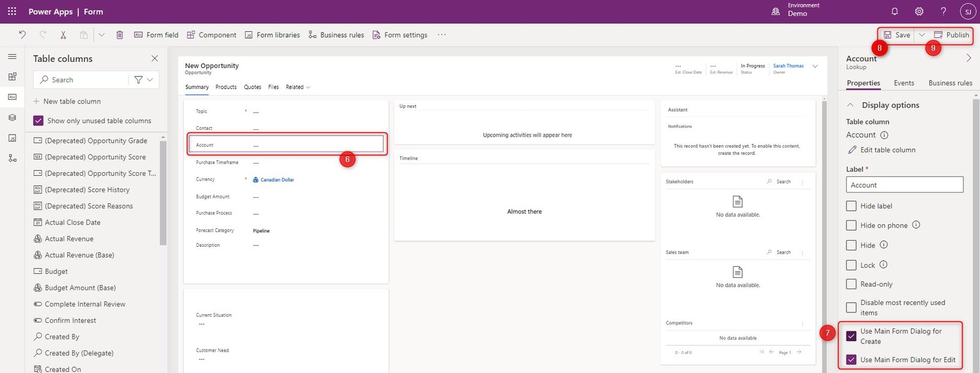Check the Hide on phone checkbox

(x=851, y=225)
